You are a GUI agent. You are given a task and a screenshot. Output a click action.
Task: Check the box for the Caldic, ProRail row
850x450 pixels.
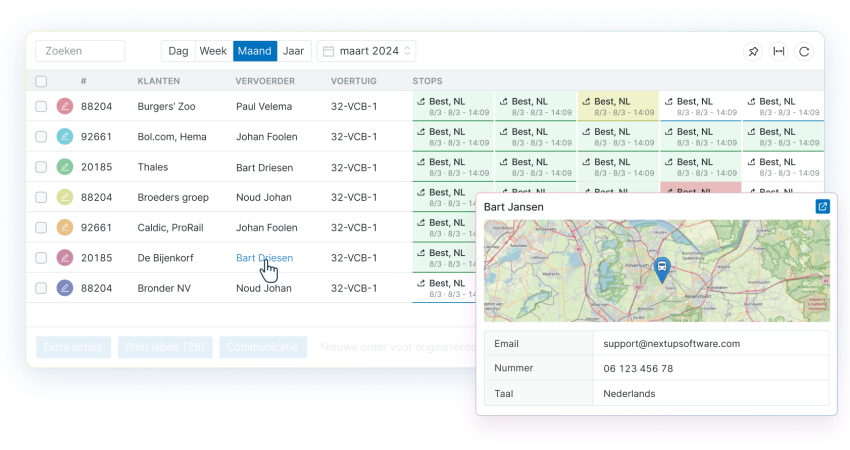[41, 228]
